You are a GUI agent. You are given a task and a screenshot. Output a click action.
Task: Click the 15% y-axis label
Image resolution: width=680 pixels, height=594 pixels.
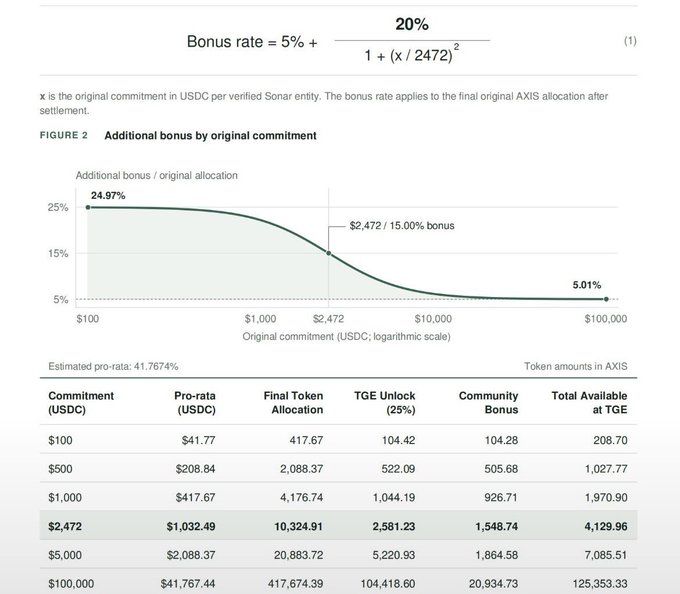click(x=58, y=253)
